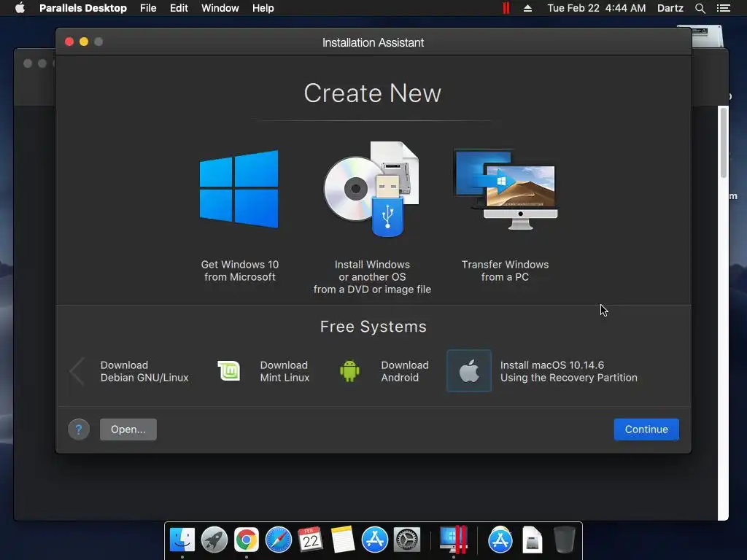
Task: Select the Mint Linux logo icon
Action: 228,371
